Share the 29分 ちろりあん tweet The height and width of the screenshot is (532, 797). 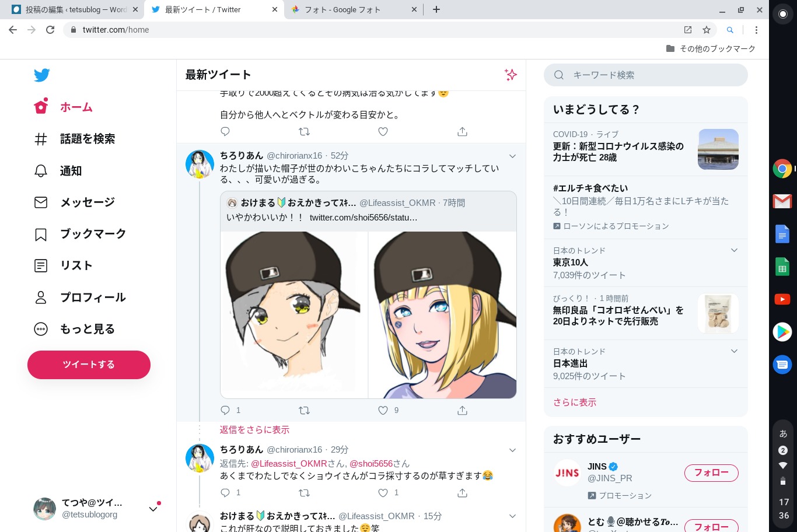tap(462, 493)
